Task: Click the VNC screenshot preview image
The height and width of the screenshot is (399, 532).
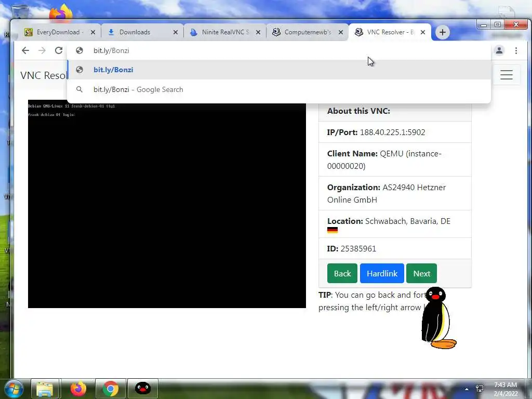Action: (x=167, y=204)
